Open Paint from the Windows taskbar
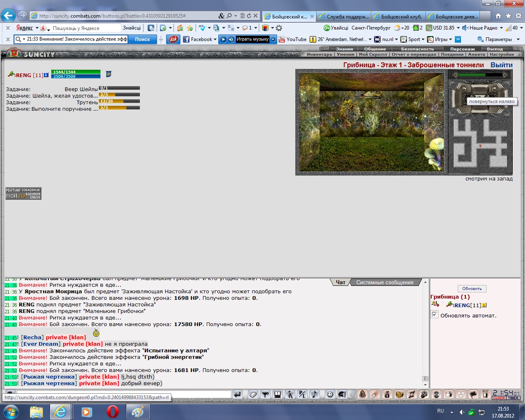The height and width of the screenshot is (420, 525). [137, 411]
